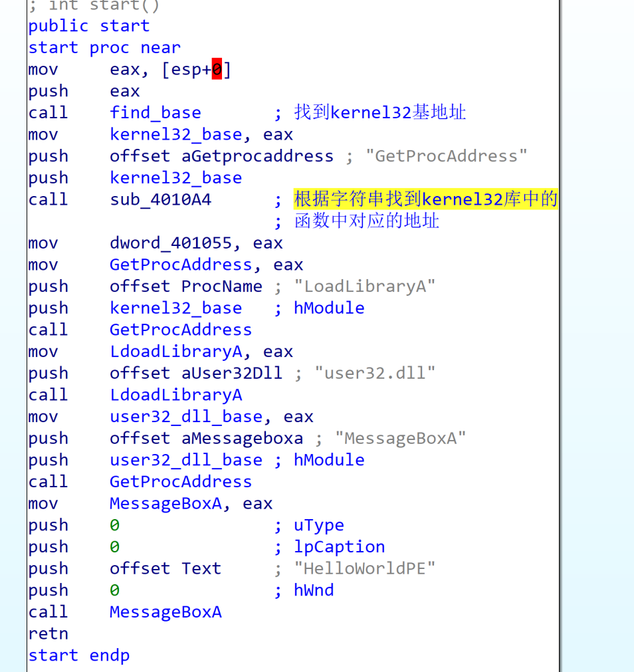
Task: Click the find_base function name
Action: 156,113
